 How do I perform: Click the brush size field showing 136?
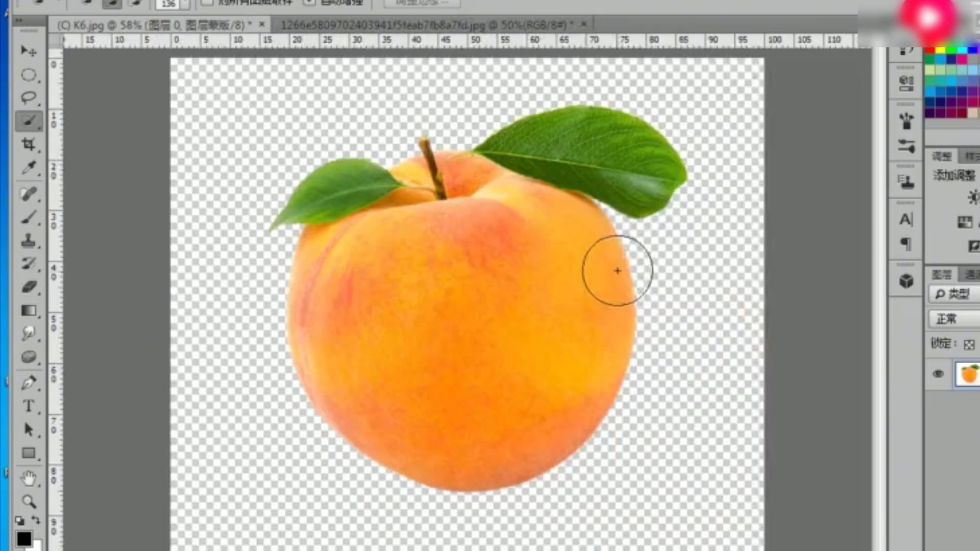tap(169, 4)
